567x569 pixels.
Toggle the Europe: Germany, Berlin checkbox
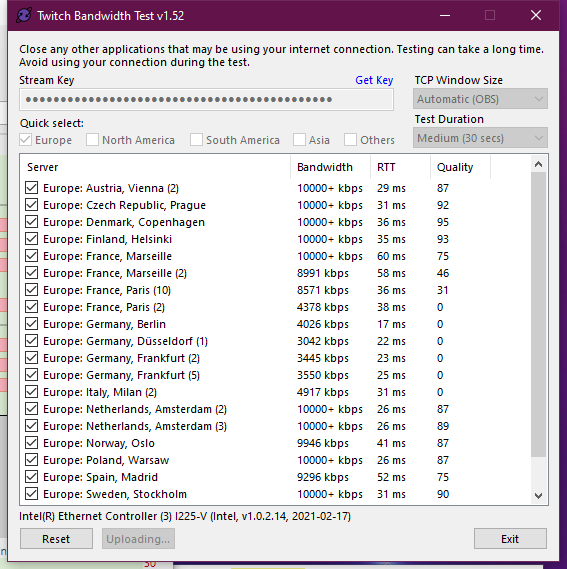[32, 324]
